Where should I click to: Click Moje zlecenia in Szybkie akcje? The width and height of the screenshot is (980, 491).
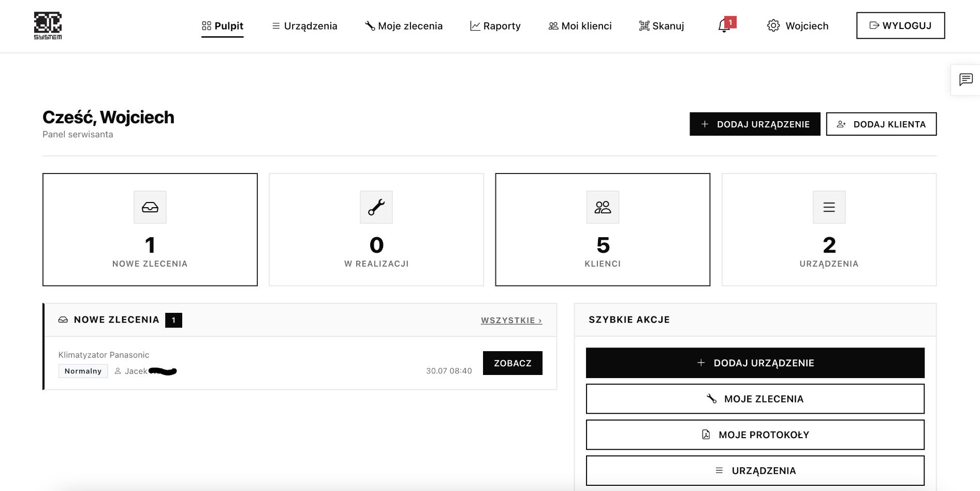pos(755,399)
